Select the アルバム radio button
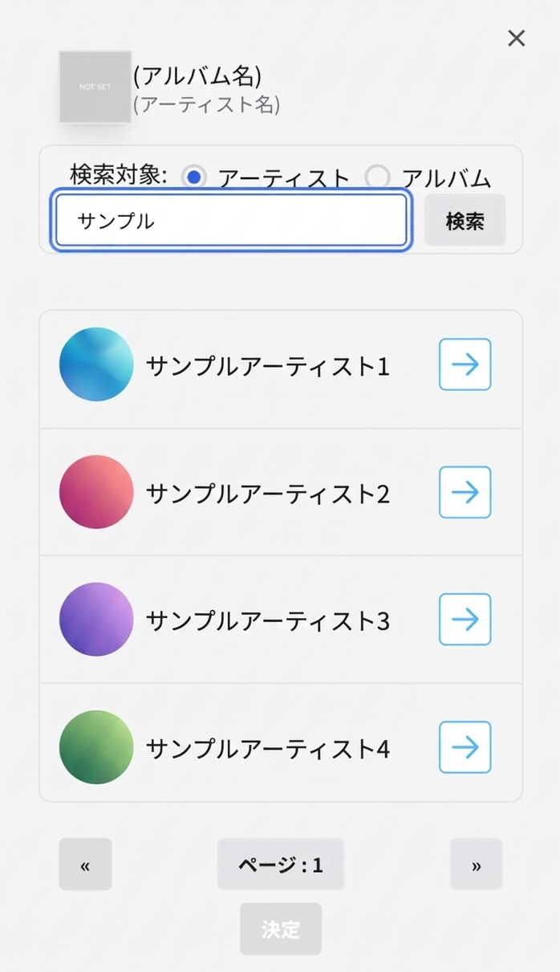The width and height of the screenshot is (560, 972). pyautogui.click(x=377, y=177)
